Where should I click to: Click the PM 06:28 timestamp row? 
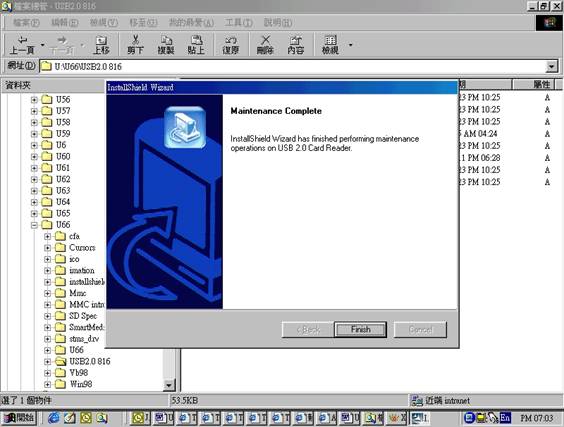(480, 158)
